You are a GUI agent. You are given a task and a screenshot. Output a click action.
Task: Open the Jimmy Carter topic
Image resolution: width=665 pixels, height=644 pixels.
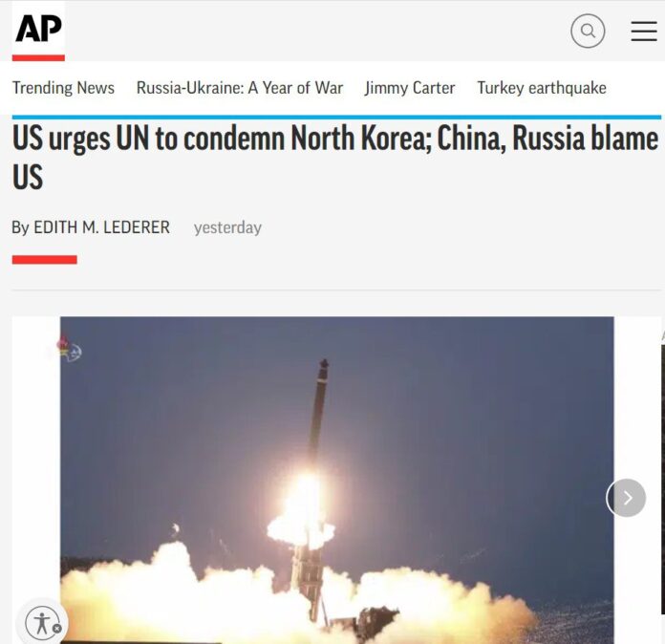tap(410, 88)
